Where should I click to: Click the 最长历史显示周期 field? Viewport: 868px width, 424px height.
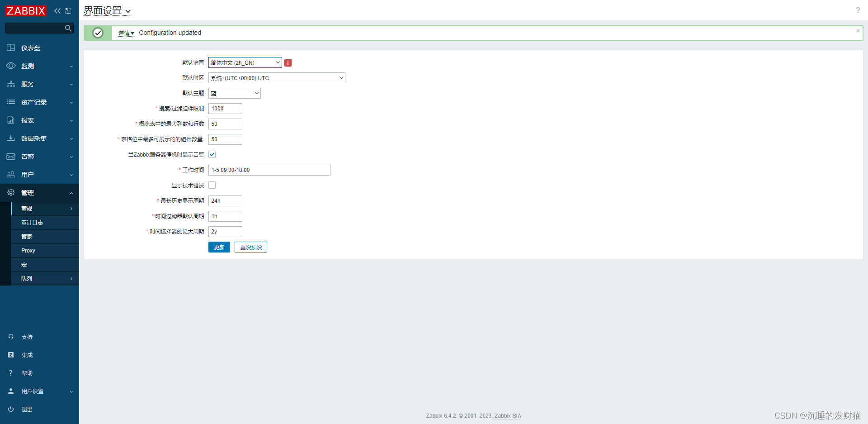225,201
